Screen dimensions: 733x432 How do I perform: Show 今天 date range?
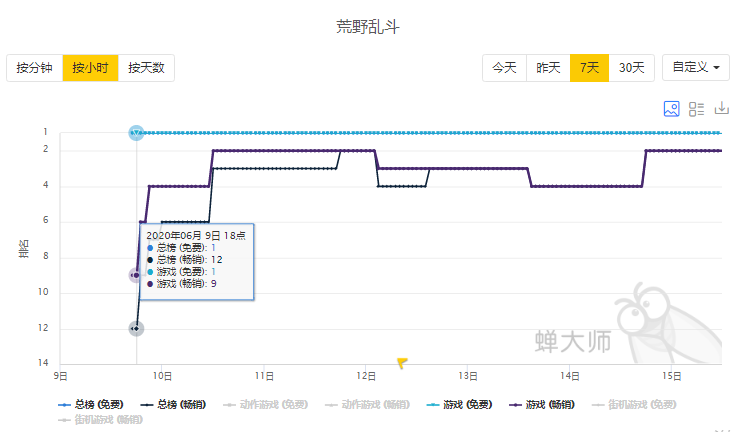tap(504, 68)
